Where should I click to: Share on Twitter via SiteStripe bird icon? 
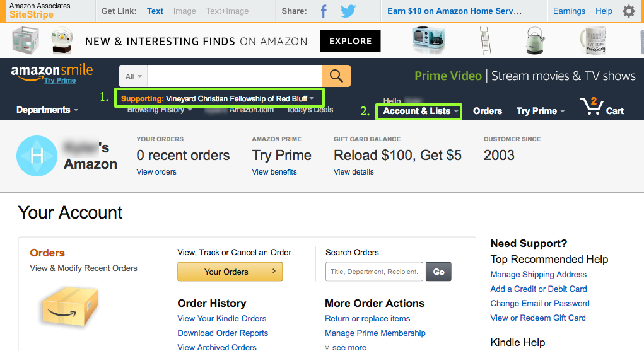click(348, 11)
